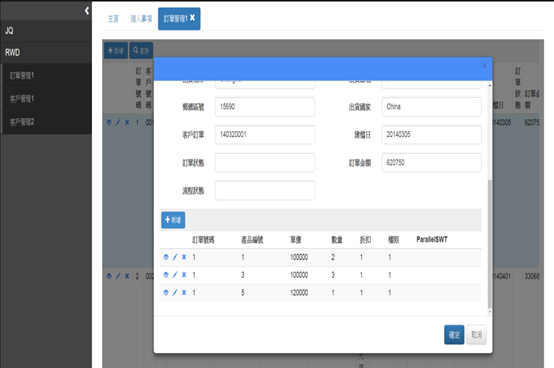Click product number 5 cell
Screen dimensions: 554x368
(243, 293)
